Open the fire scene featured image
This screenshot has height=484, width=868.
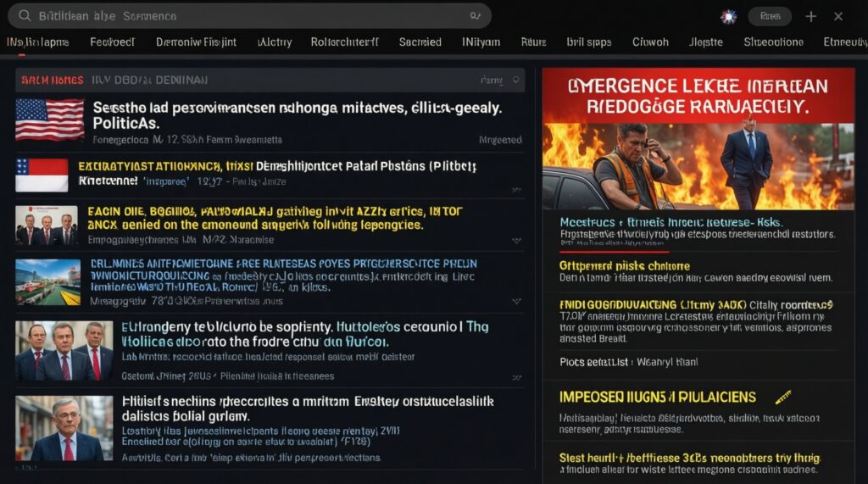pos(698,166)
